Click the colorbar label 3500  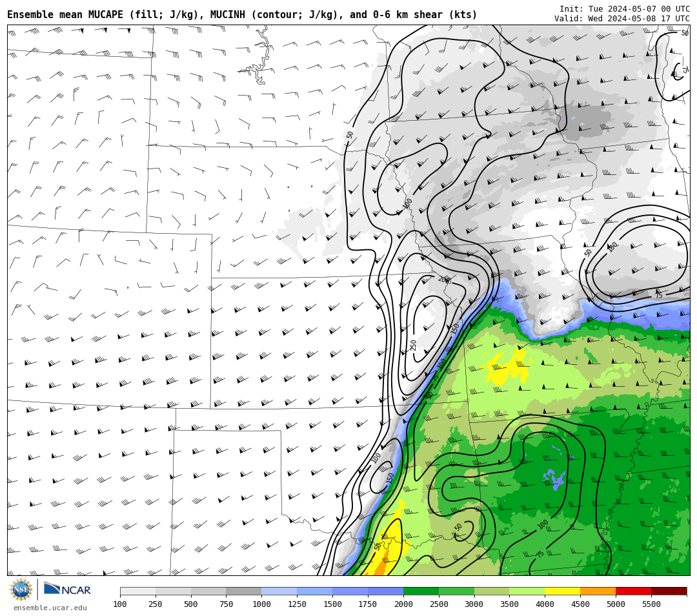coord(509,604)
